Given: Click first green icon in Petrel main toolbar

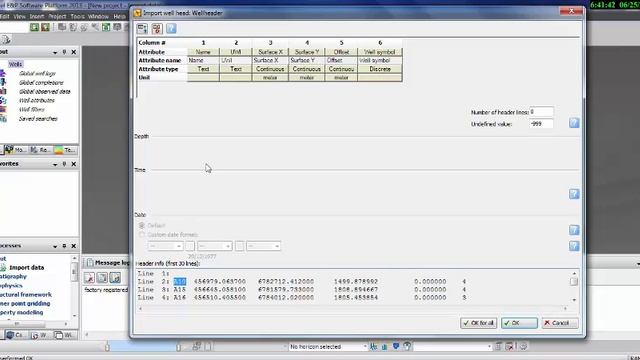Looking at the screenshot, I should point(34,27).
